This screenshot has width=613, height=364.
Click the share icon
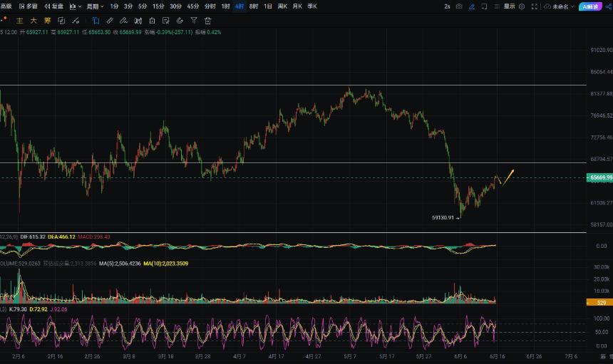tap(609, 6)
